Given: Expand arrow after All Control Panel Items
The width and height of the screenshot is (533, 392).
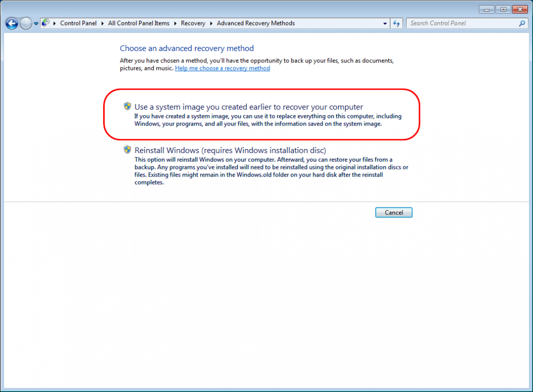Looking at the screenshot, I should click(x=175, y=23).
